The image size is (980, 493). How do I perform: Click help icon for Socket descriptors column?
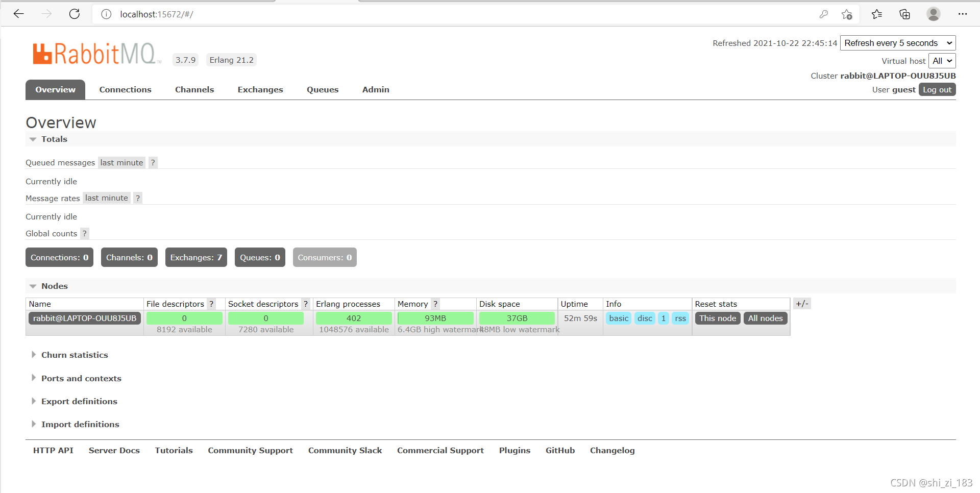point(306,304)
